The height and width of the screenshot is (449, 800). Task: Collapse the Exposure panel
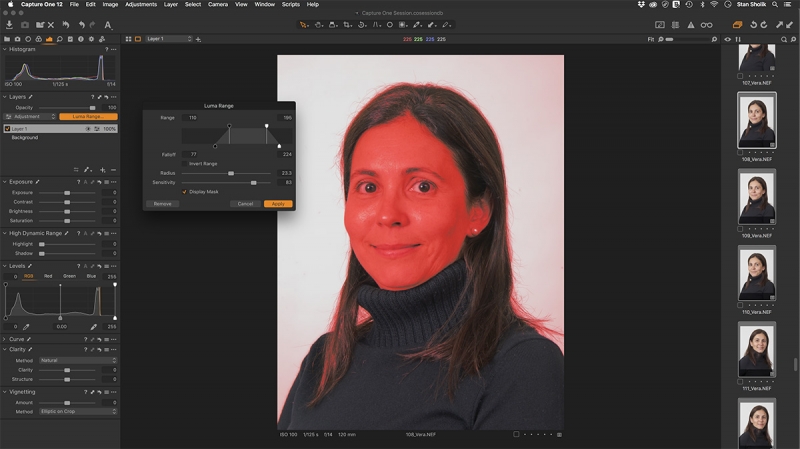[x=5, y=182]
